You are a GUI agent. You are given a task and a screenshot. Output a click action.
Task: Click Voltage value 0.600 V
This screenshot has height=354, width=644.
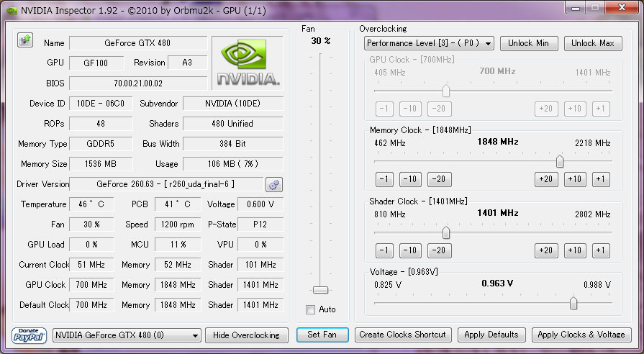(260, 204)
